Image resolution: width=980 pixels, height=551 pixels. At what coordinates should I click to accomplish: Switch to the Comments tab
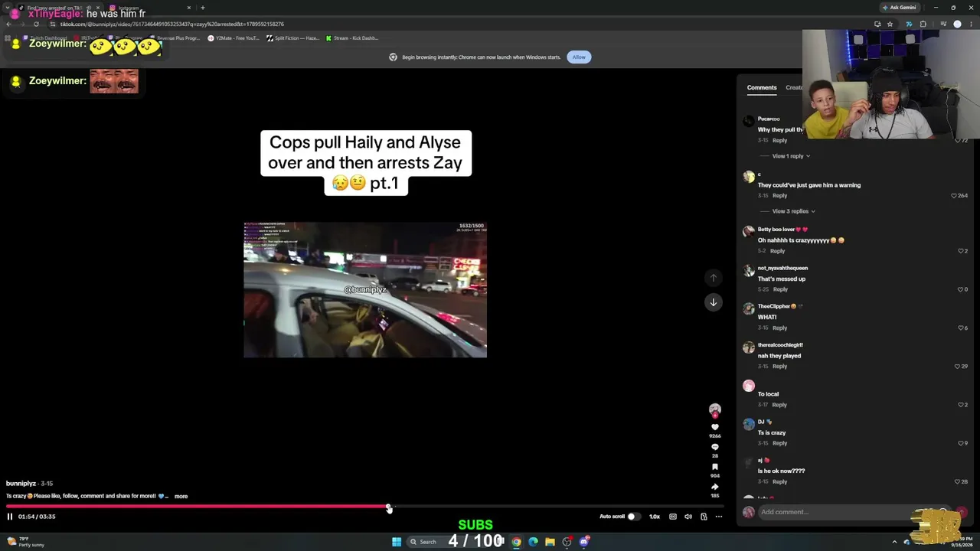tap(762, 87)
